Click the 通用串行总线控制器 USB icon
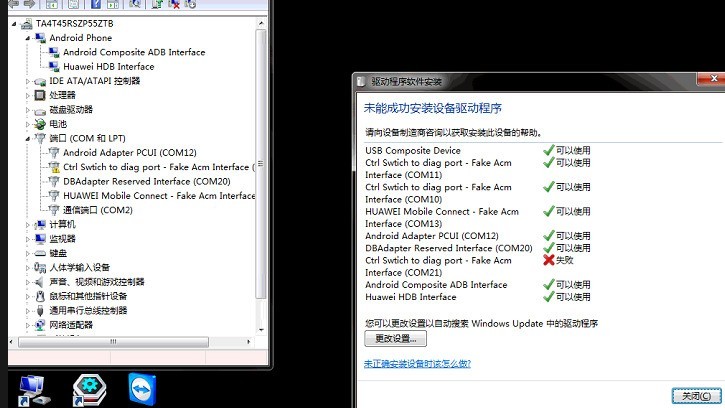This screenshot has height=408, width=725. click(x=40, y=310)
